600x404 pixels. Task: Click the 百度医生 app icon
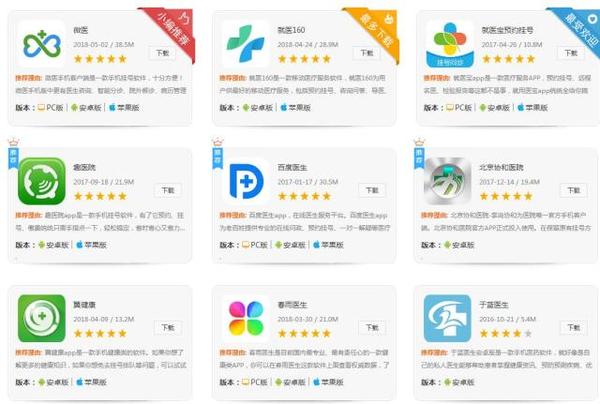246,181
